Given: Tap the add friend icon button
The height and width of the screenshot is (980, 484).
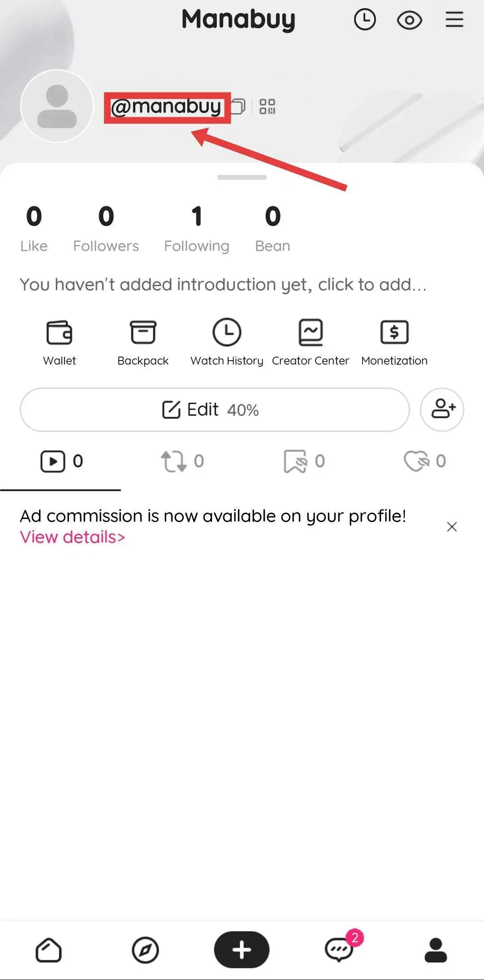Looking at the screenshot, I should [442, 409].
